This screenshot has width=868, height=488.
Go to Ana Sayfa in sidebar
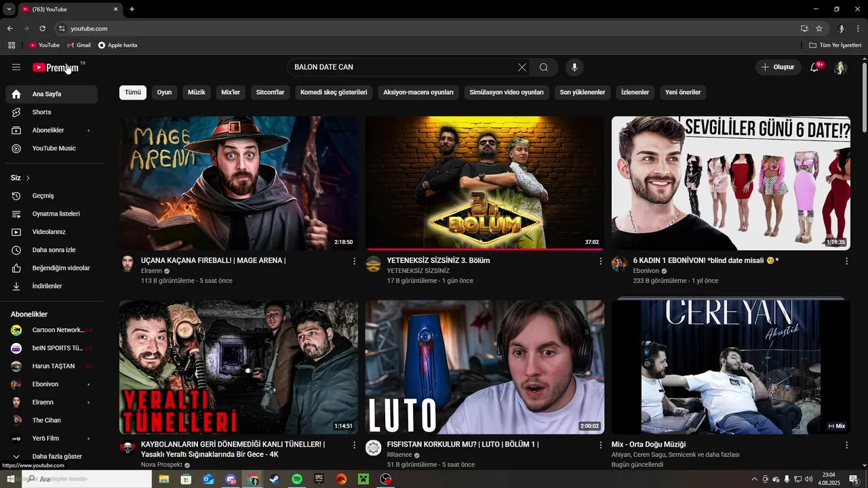coord(52,94)
